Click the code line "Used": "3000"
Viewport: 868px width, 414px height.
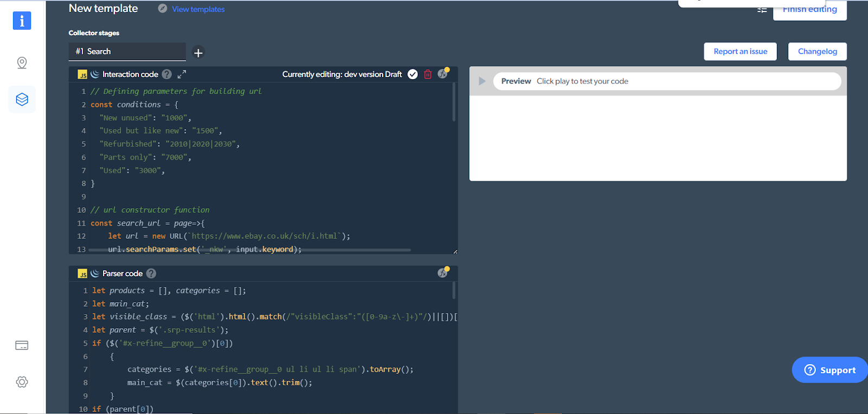(132, 170)
